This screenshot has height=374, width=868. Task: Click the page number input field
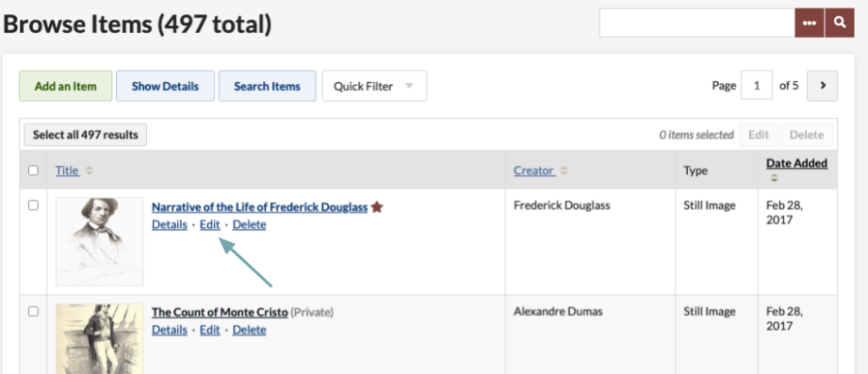pyautogui.click(x=757, y=86)
